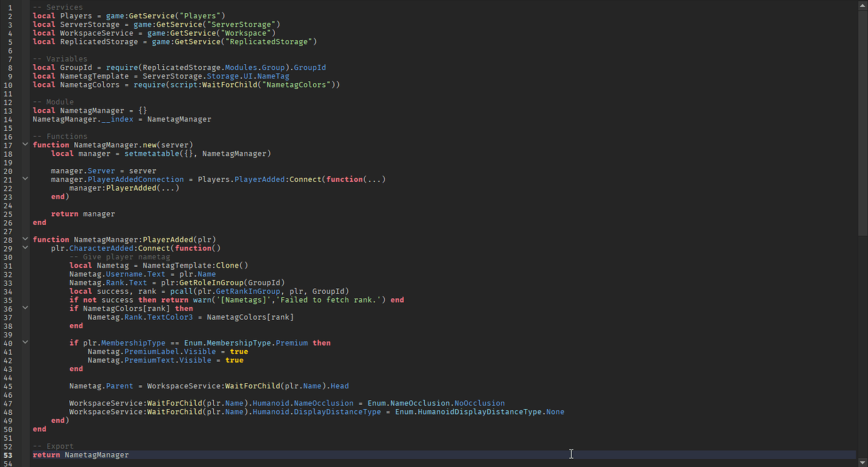The height and width of the screenshot is (467, 868).
Task: Click line number 1 in the gutter
Action: [x=9, y=8]
